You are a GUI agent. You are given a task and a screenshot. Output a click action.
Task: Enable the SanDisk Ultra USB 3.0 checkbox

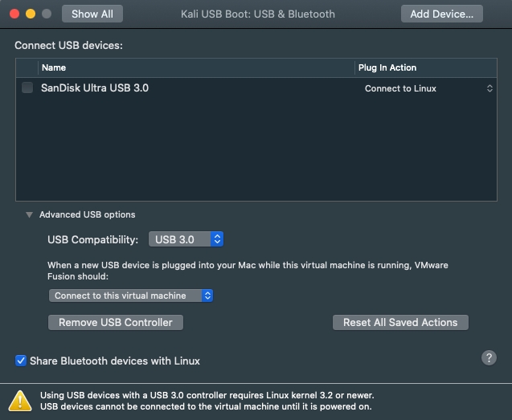click(x=27, y=88)
